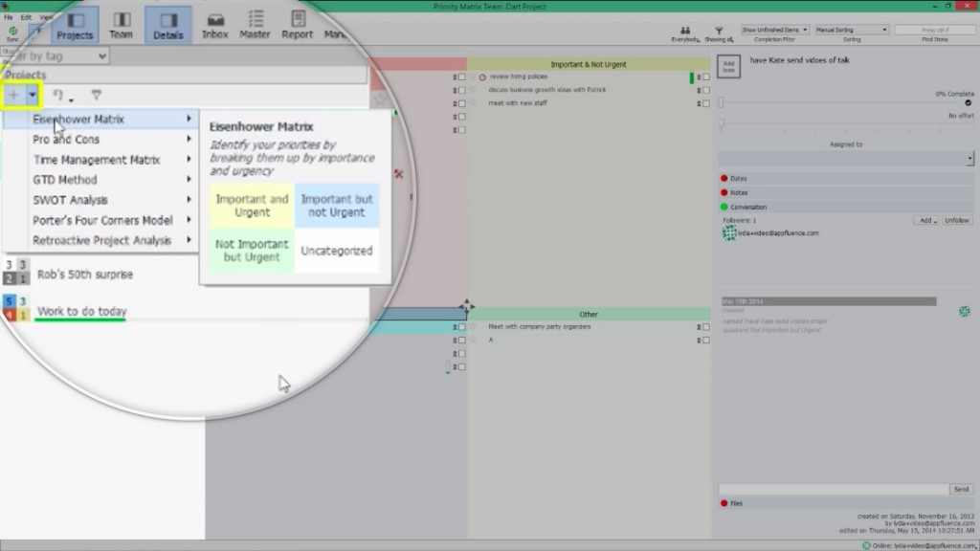This screenshot has width=980, height=551.
Task: Click the online status icon in status bar
Action: pyautogui.click(x=866, y=545)
